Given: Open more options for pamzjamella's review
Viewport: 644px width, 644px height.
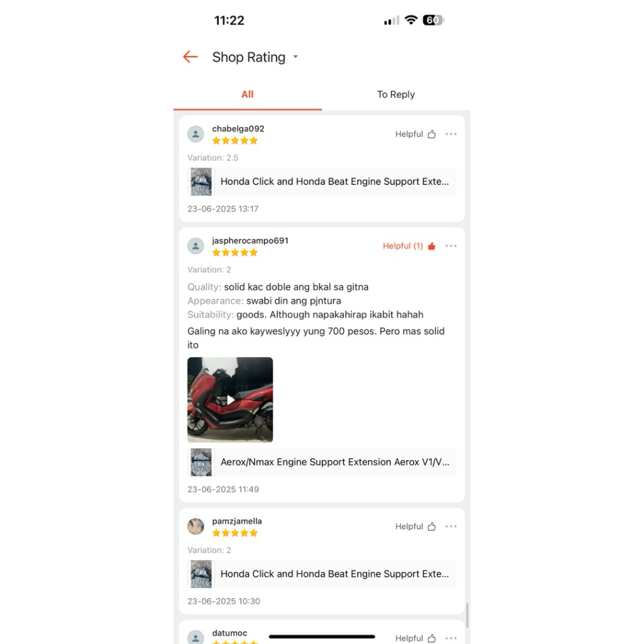Looking at the screenshot, I should (x=451, y=526).
